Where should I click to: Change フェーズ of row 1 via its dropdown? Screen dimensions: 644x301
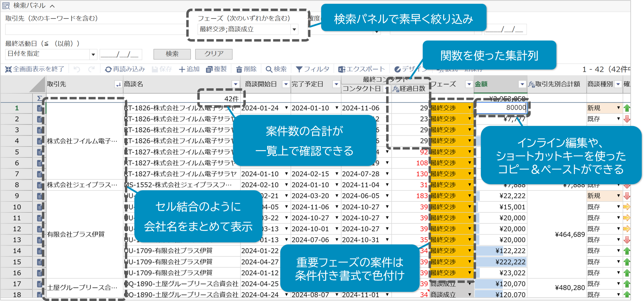pyautogui.click(x=469, y=108)
